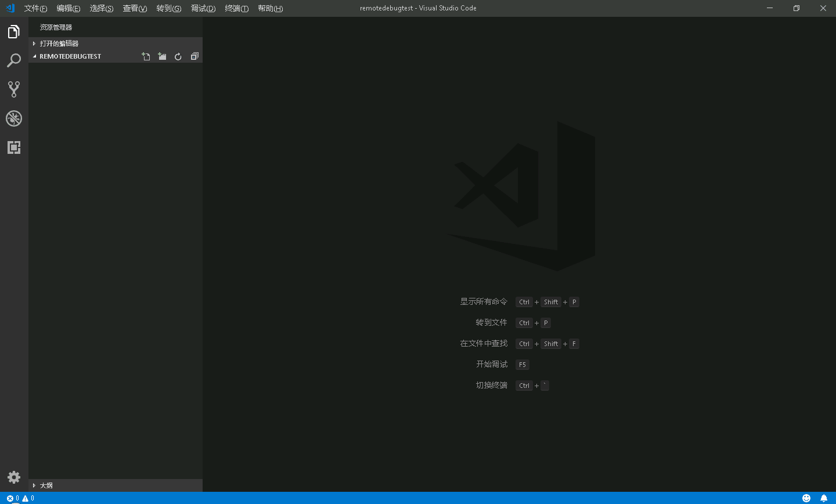The width and height of the screenshot is (836, 504).
Task: Open the 调试(D) menu
Action: pos(203,8)
